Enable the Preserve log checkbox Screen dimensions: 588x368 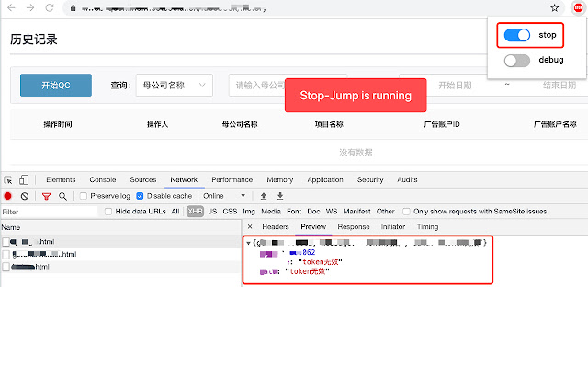click(x=84, y=196)
